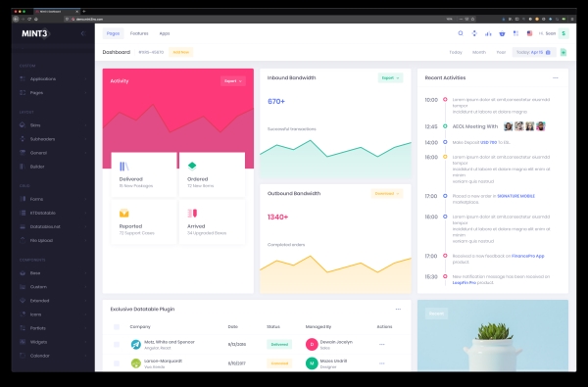Viewport: 588px width, 387px height.
Task: Open the bar chart quick actions icon
Action: click(x=488, y=33)
